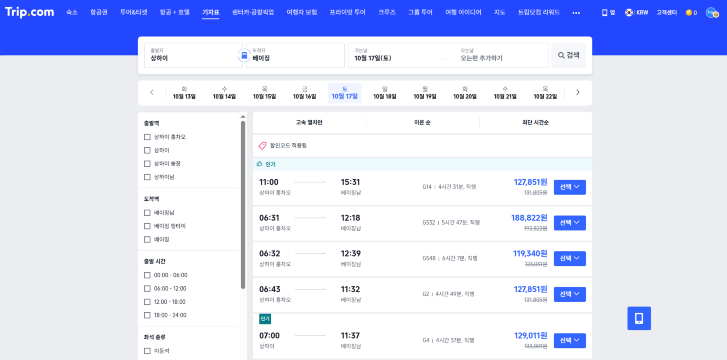The height and width of the screenshot is (360, 727).
Task: Expand 선택 for the 06:43 G2 train
Action: pos(570,294)
